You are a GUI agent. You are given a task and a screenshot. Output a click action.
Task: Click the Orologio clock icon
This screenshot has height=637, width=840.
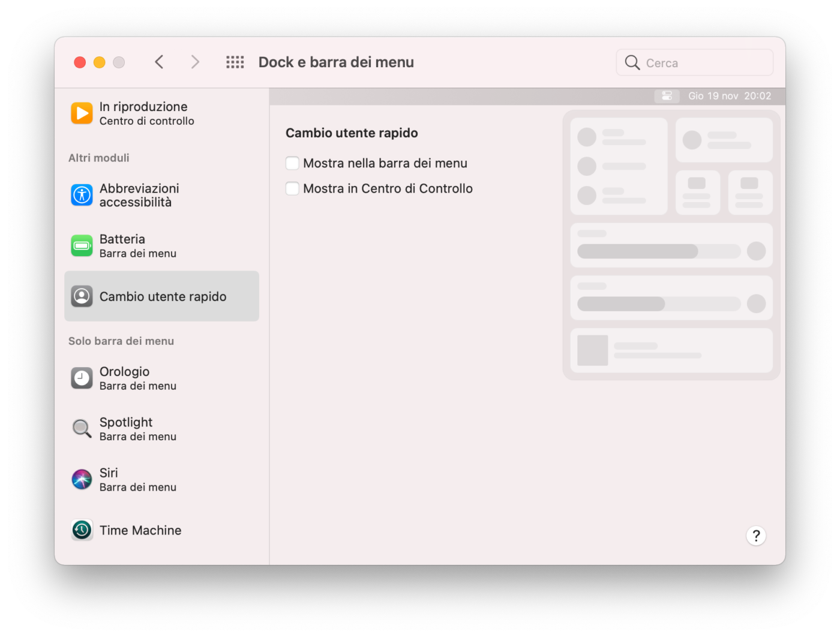82,378
